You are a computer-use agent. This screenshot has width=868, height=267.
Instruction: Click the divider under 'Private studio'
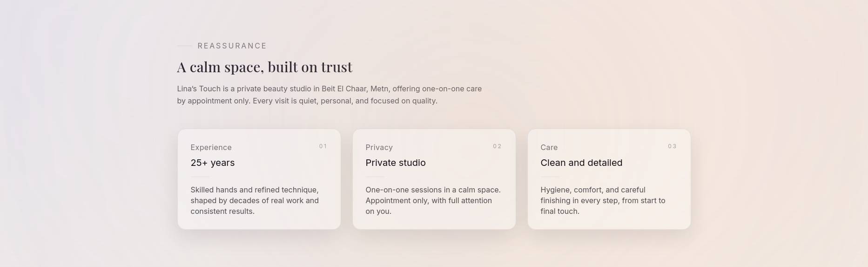coord(375,177)
